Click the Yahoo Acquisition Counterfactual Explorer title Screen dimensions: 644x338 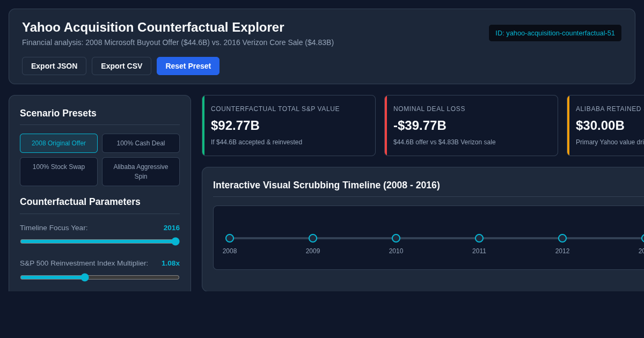[x=153, y=27]
